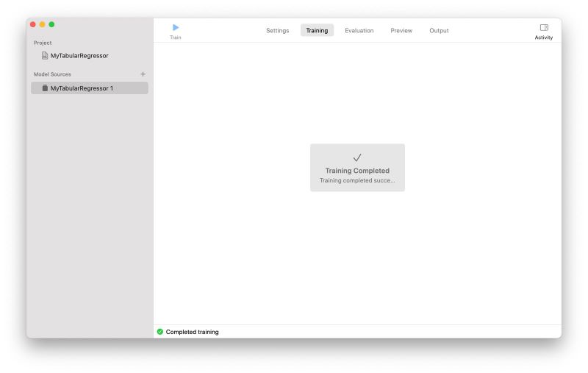Toggle the Activity panel icon
588x373 pixels.
[x=544, y=27]
